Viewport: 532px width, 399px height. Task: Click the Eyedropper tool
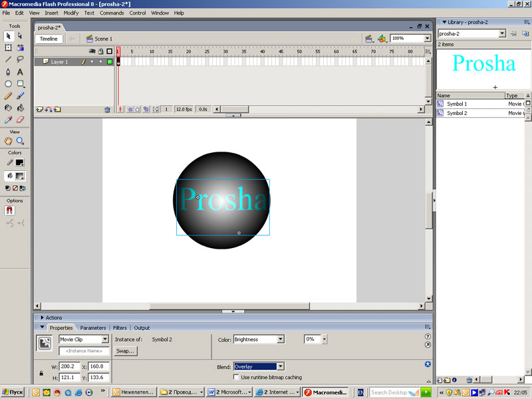click(x=8, y=120)
